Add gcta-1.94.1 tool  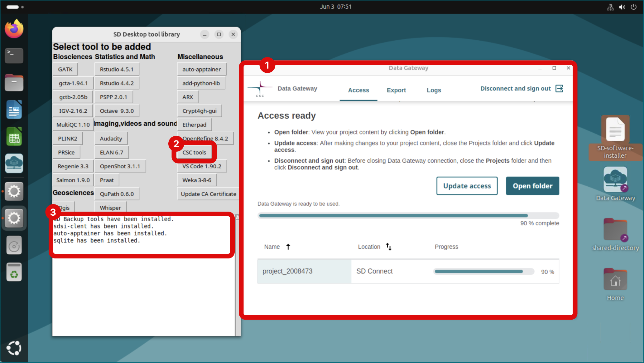click(73, 83)
